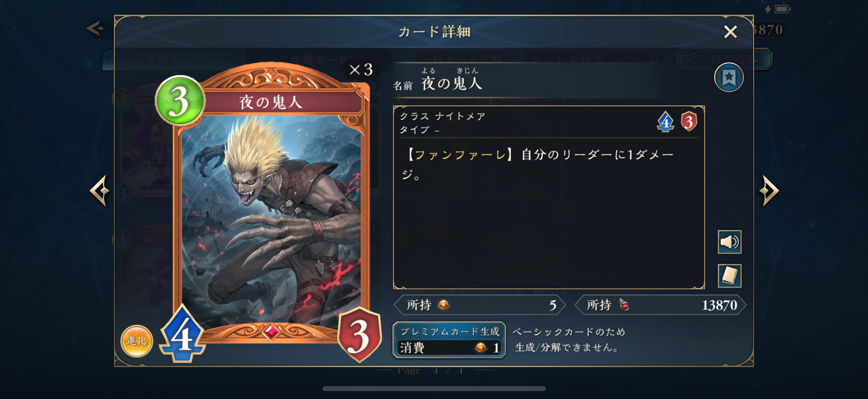Switch to the 所持カード tab
Image resolution: width=868 pixels, height=399 pixels.
174,60
